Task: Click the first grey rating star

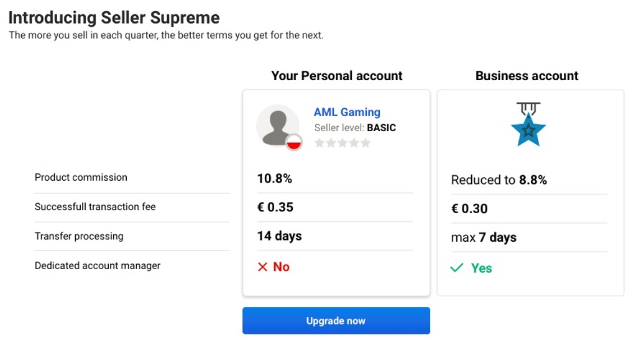Action: [x=319, y=143]
